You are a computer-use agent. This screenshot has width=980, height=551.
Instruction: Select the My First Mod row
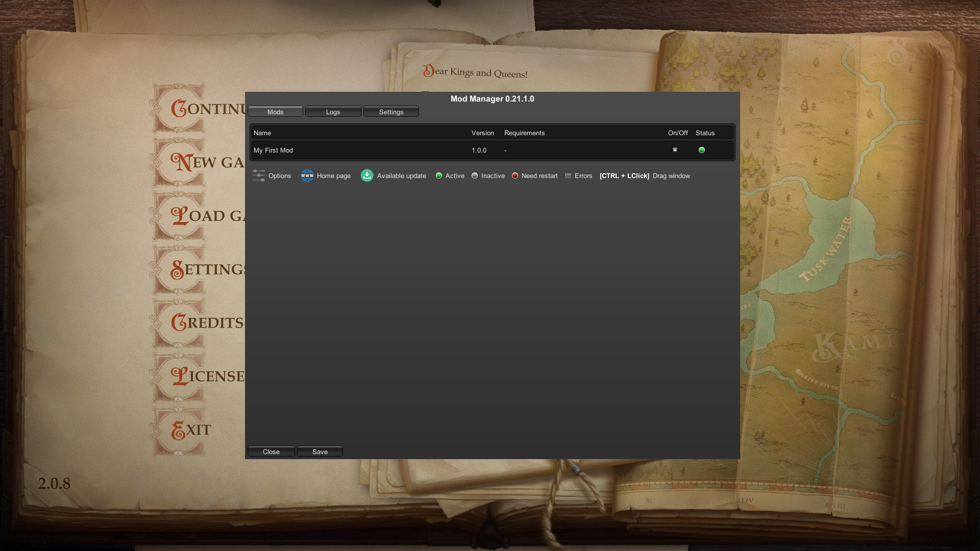(x=357, y=151)
